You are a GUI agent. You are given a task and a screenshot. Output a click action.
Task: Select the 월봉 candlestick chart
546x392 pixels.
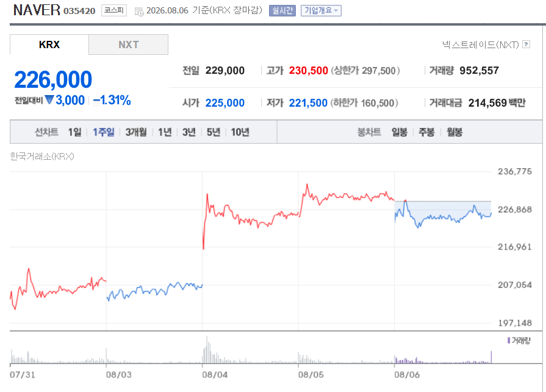coord(454,132)
